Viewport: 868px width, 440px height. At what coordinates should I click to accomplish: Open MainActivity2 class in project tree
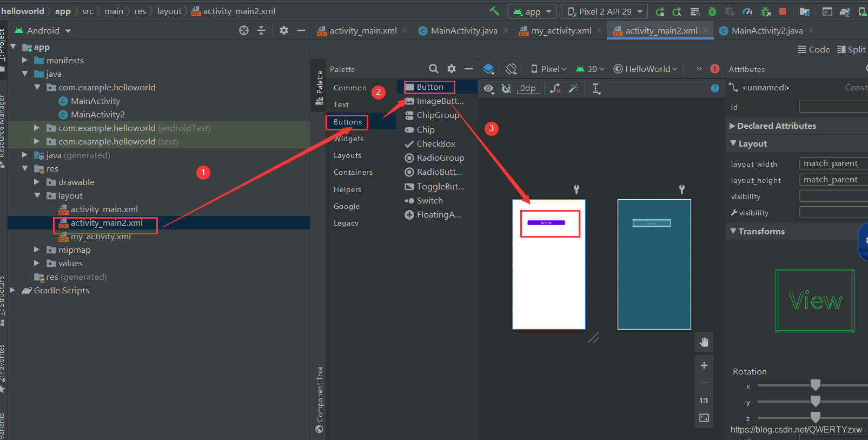pyautogui.click(x=97, y=114)
